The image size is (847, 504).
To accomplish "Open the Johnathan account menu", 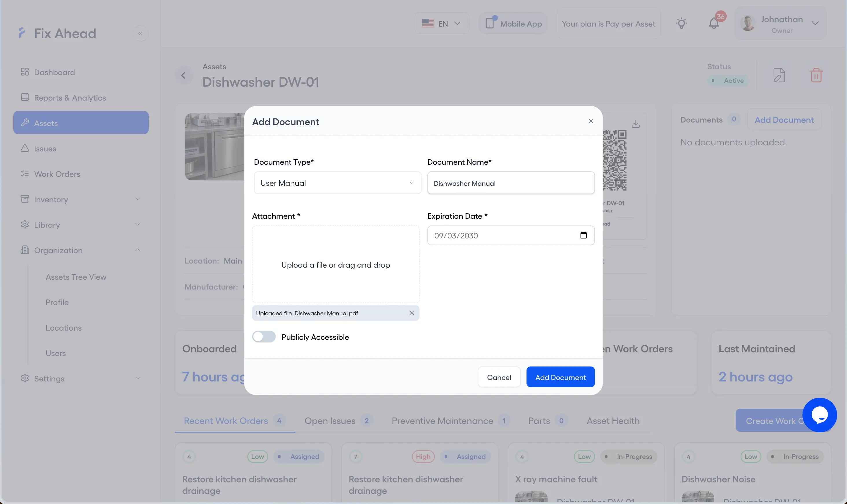I will (780, 23).
